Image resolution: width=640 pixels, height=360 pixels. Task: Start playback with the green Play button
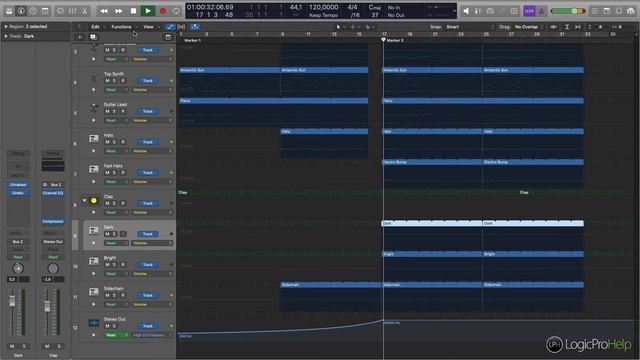(148, 11)
